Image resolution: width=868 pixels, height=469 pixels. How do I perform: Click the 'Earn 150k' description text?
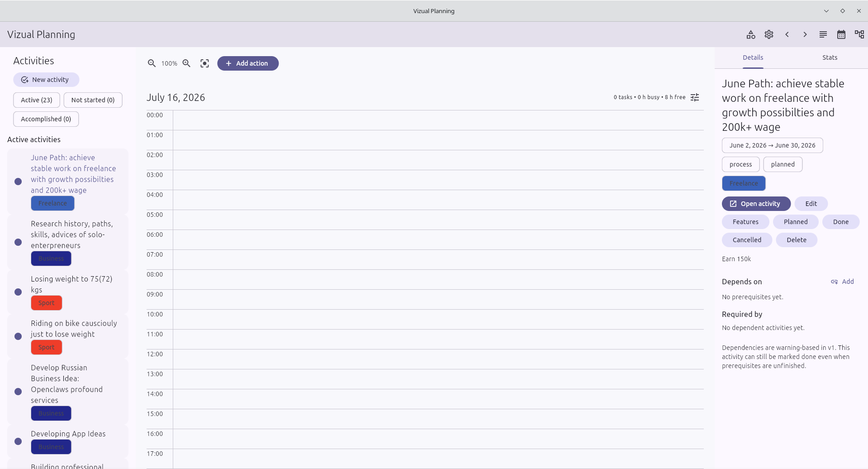(x=736, y=259)
